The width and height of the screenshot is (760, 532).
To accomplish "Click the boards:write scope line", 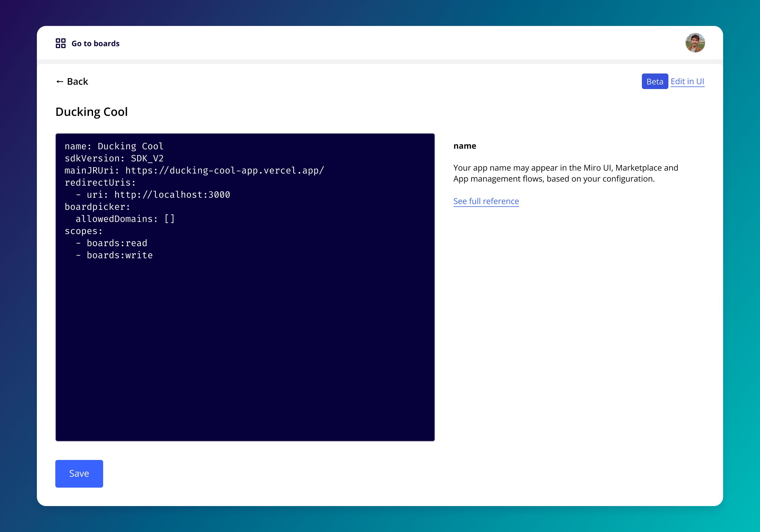I will click(x=114, y=255).
